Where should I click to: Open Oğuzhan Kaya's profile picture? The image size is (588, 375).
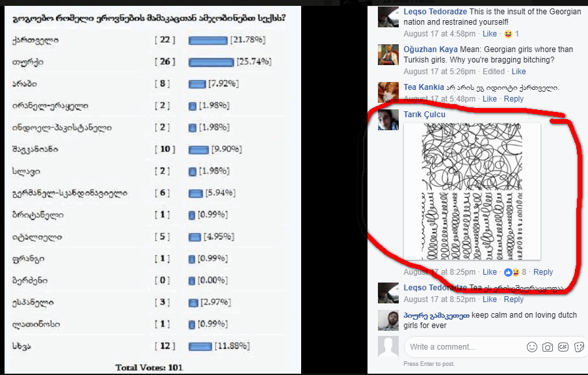pos(388,55)
